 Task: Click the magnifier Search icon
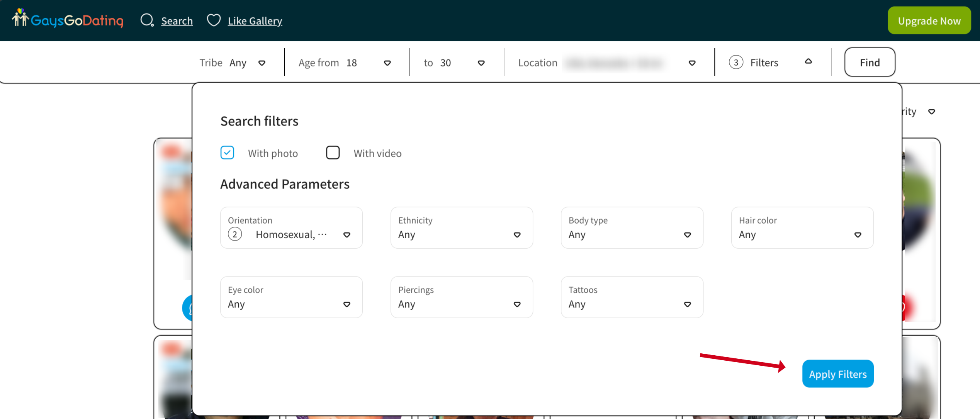tap(147, 20)
